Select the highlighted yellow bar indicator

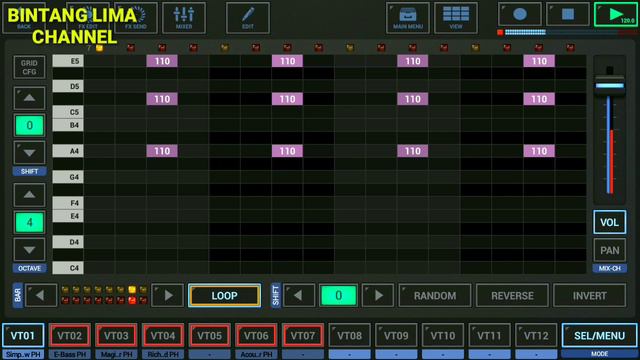click(132, 290)
